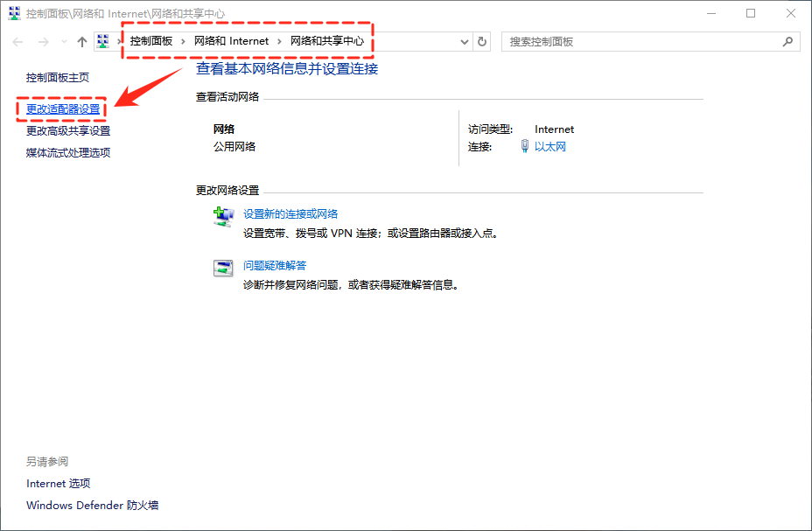Expand the chevron after 控制面板 in the breadcrumb

[183, 41]
